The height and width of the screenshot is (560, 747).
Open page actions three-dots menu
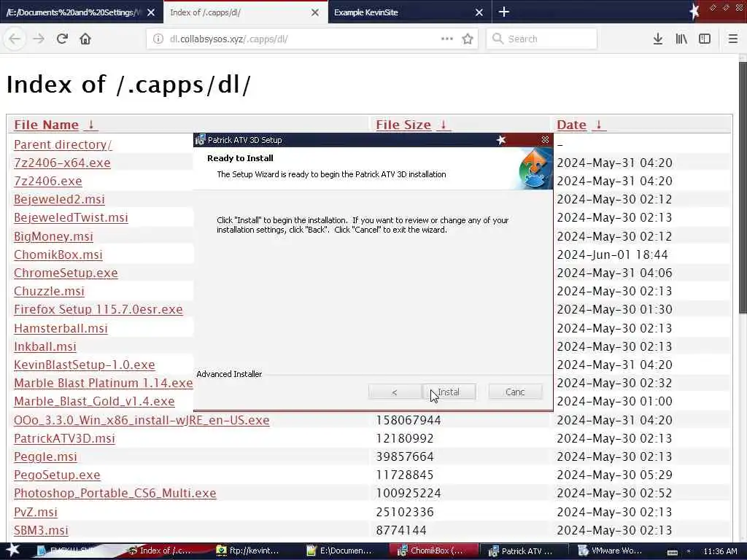(447, 39)
